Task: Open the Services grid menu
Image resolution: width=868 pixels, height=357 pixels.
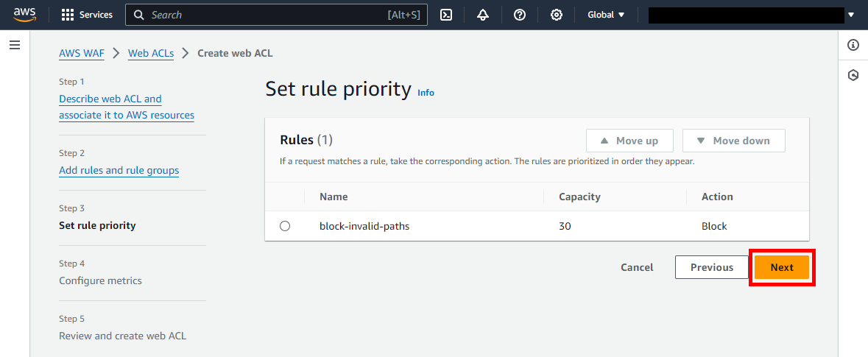Action: click(87, 15)
